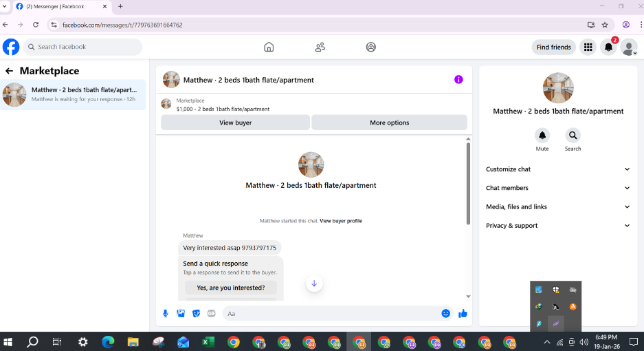644x351 pixels.
Task: Show hidden system tray icons chevron
Action: tap(546, 342)
